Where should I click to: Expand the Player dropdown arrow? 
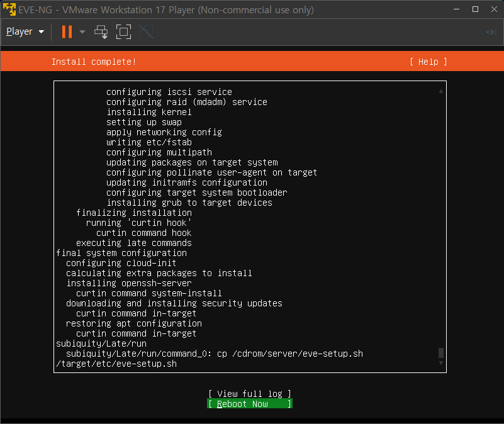(x=41, y=32)
